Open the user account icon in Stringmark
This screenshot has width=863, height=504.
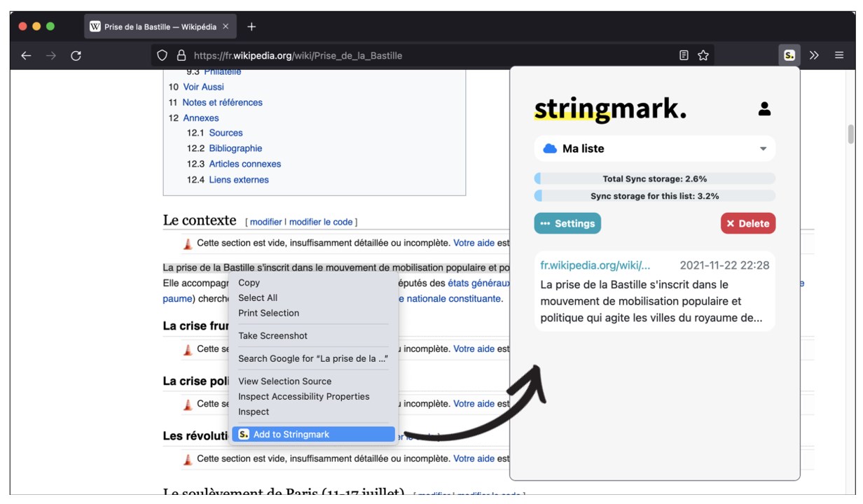point(764,109)
